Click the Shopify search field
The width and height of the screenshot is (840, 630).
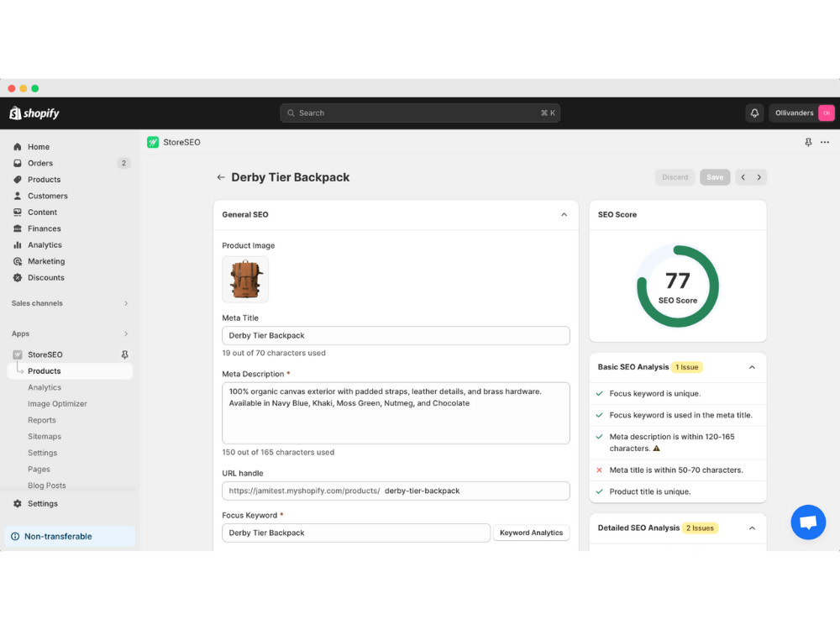pos(420,113)
